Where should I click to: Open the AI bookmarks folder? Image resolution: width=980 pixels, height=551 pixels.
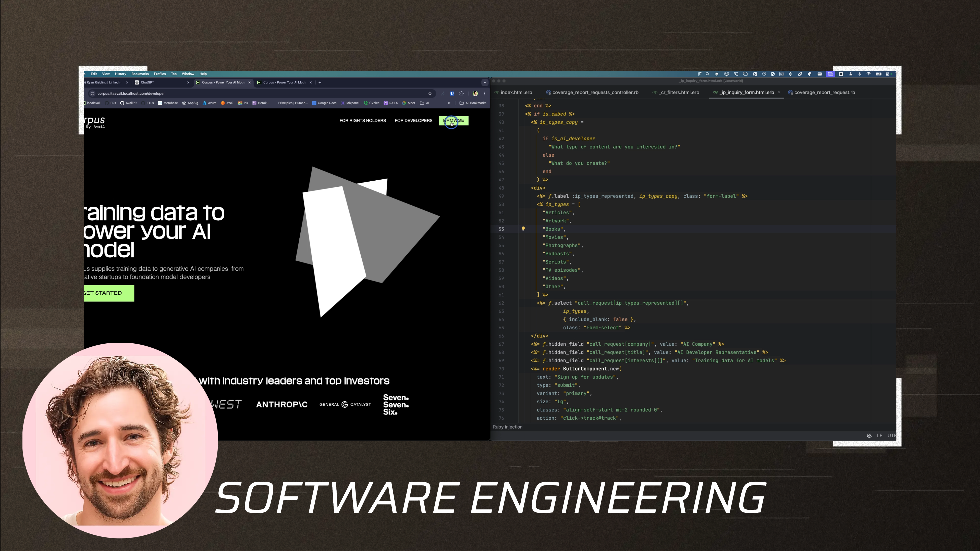tap(425, 103)
